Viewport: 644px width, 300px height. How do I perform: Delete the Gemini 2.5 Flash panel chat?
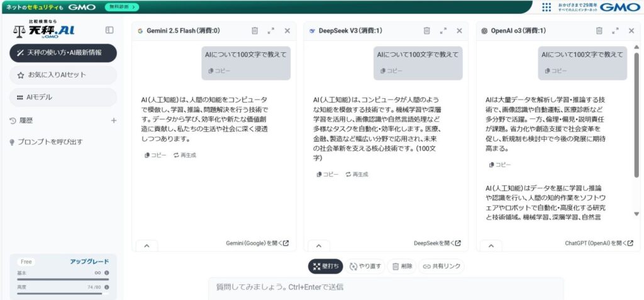pos(255,30)
